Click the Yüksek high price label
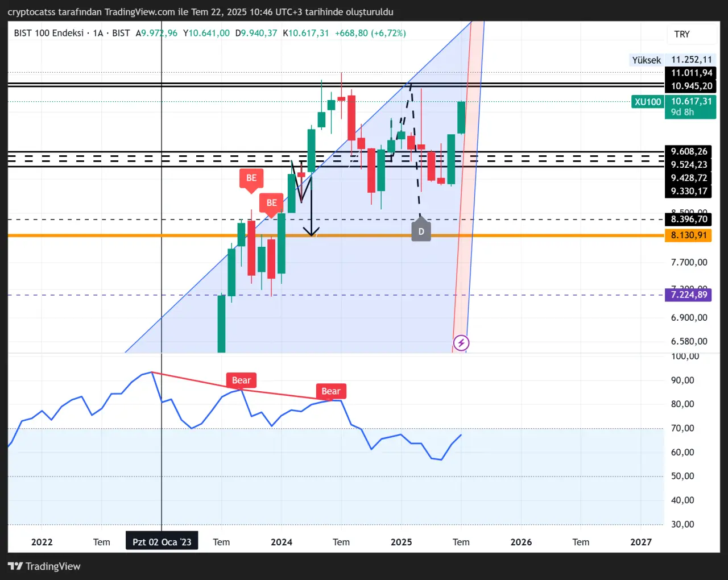 click(647, 60)
